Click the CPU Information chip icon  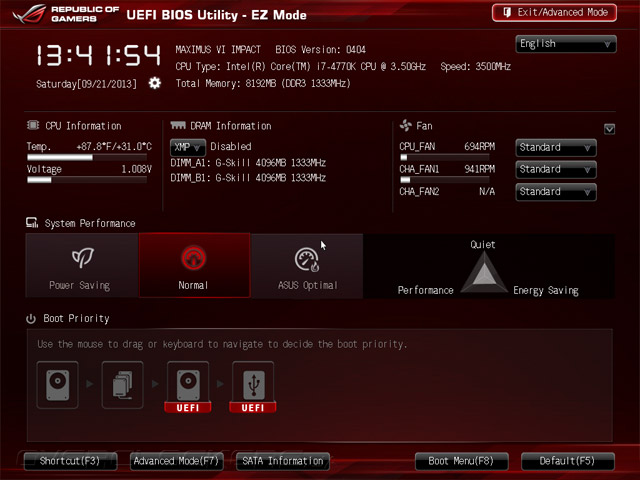(x=33, y=125)
